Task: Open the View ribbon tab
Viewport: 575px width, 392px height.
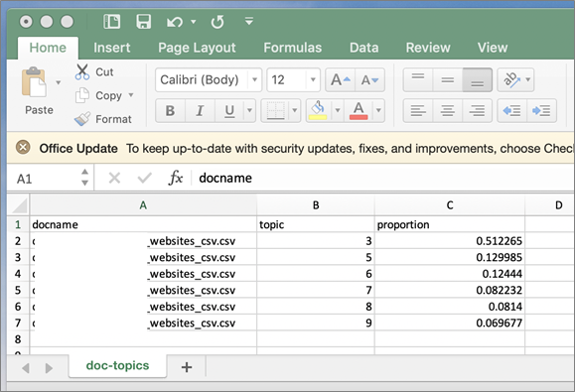Action: (x=493, y=48)
